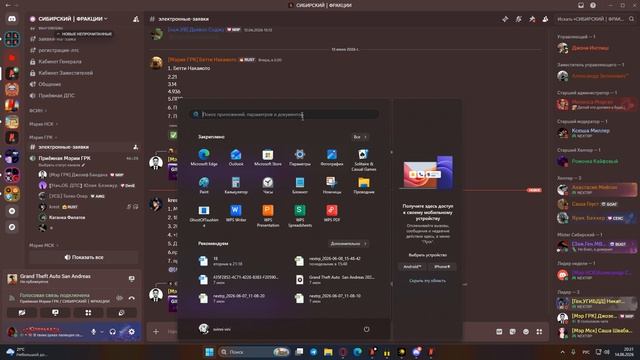Launch WPS PDF
The image size is (640, 360).
pyautogui.click(x=331, y=213)
